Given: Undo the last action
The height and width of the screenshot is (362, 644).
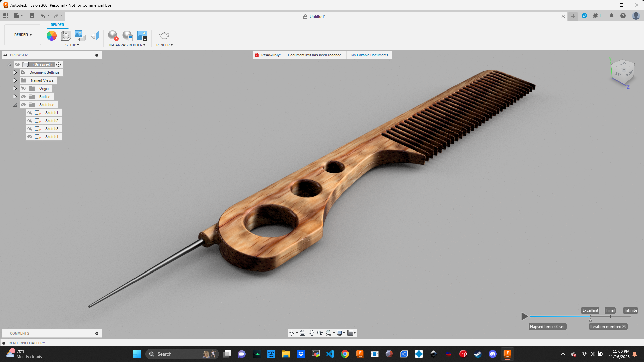Looking at the screenshot, I should click(x=43, y=16).
